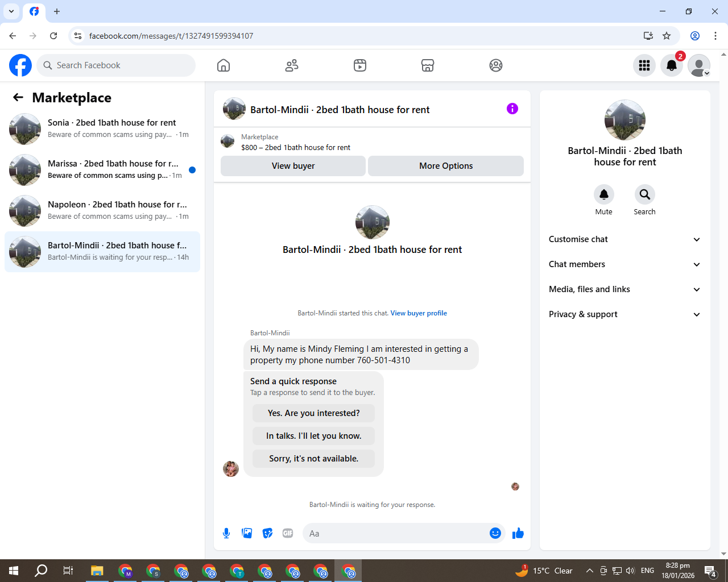The image size is (728, 582).
Task: Open the GIF picker icon
Action: point(288,533)
